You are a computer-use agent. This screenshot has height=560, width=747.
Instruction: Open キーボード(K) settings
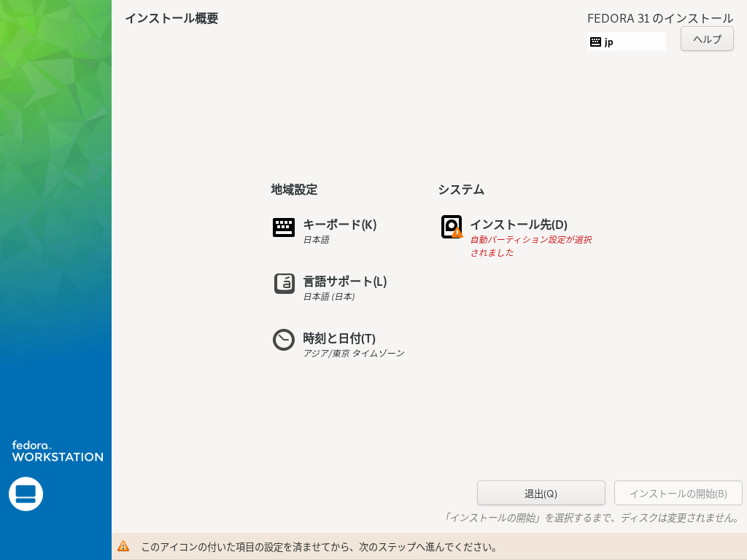point(340,225)
